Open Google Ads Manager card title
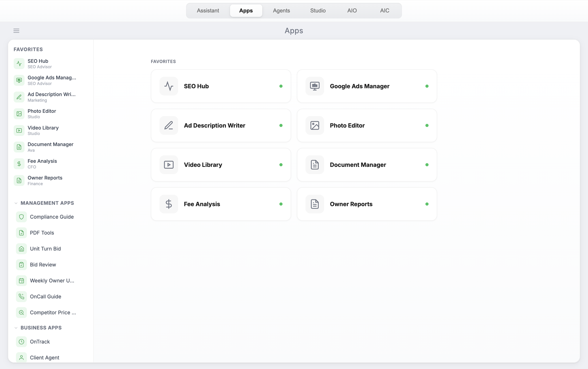The image size is (588, 369). (x=359, y=86)
